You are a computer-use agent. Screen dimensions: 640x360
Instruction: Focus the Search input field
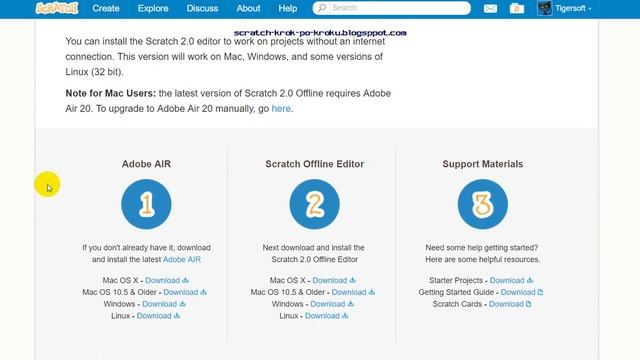click(391, 8)
